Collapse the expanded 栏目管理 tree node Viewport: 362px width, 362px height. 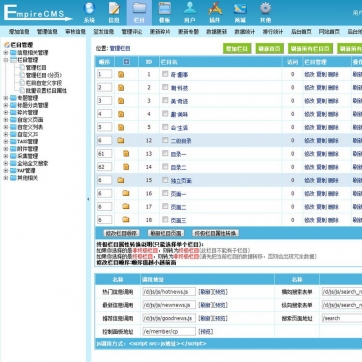coord(6,60)
